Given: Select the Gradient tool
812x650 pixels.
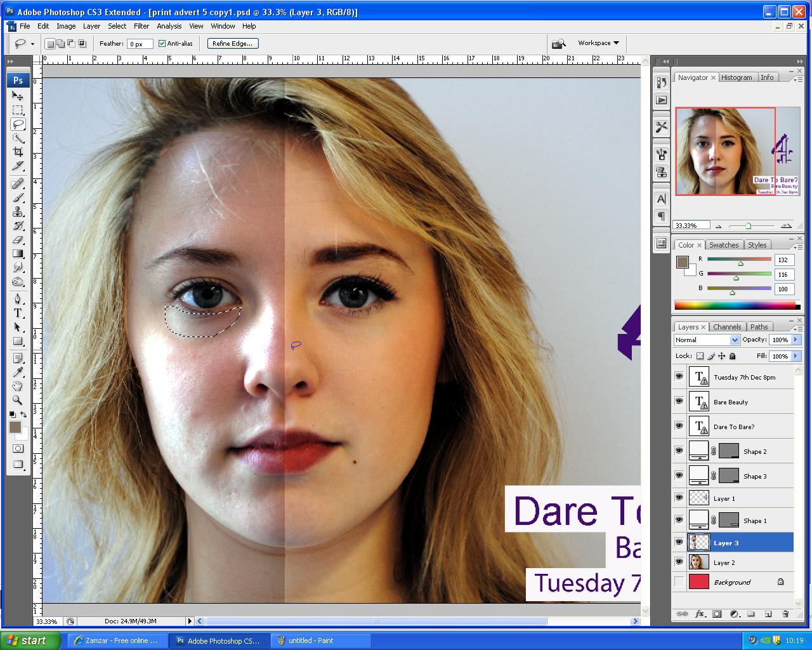Looking at the screenshot, I should pos(18,253).
